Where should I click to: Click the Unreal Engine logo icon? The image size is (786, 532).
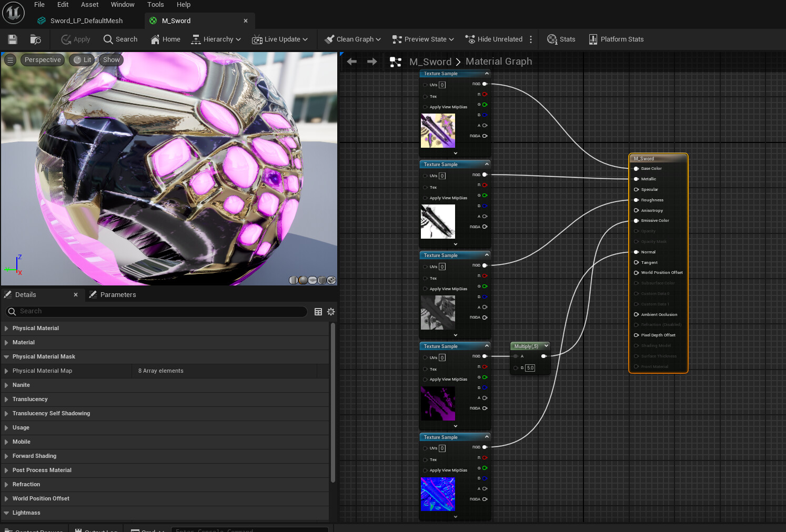click(x=14, y=13)
